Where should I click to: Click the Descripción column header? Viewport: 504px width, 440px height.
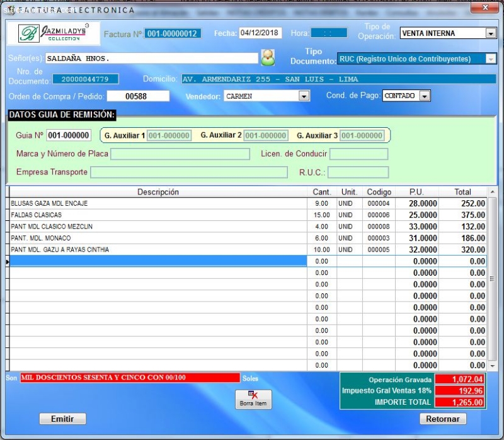tap(158, 192)
